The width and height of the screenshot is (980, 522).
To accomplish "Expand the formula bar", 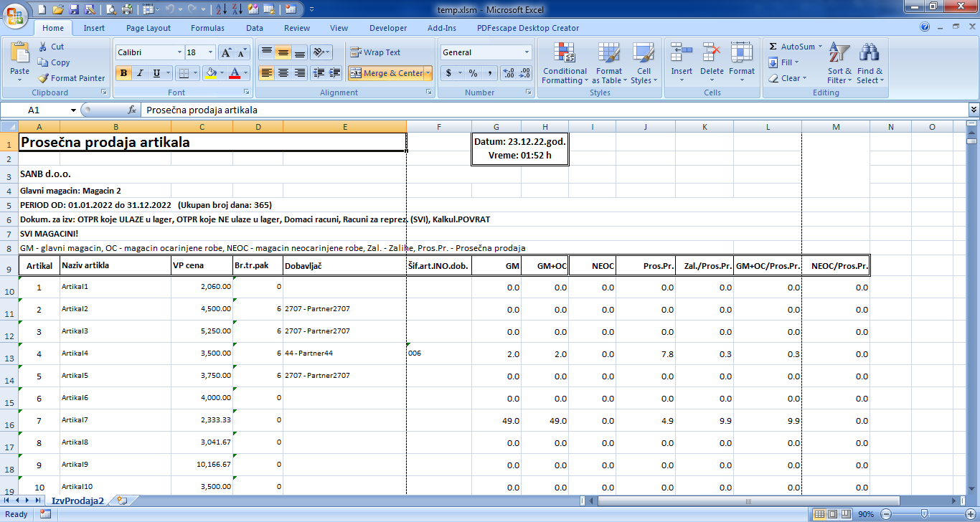I will click(974, 110).
